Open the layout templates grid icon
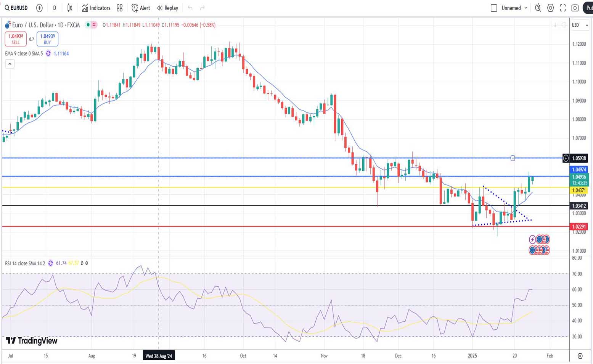The height and width of the screenshot is (364, 593). tap(120, 8)
